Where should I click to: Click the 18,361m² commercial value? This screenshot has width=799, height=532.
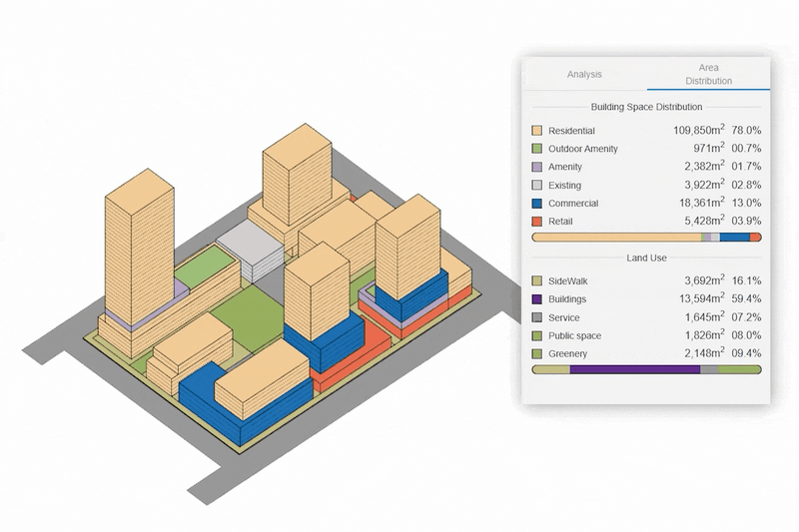[702, 202]
